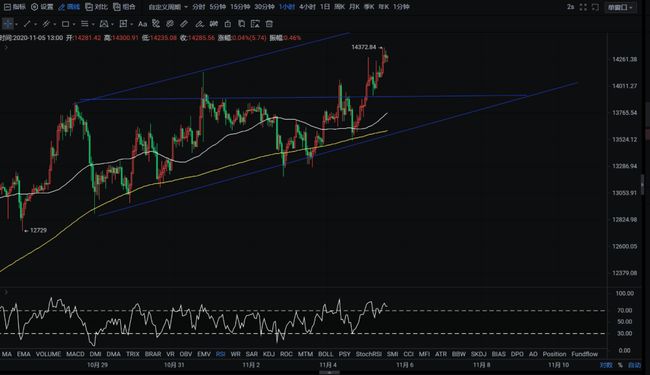Image resolution: width=650 pixels, height=375 pixels.
Task: Select the Aa text annotation tool
Action: coord(142,24)
